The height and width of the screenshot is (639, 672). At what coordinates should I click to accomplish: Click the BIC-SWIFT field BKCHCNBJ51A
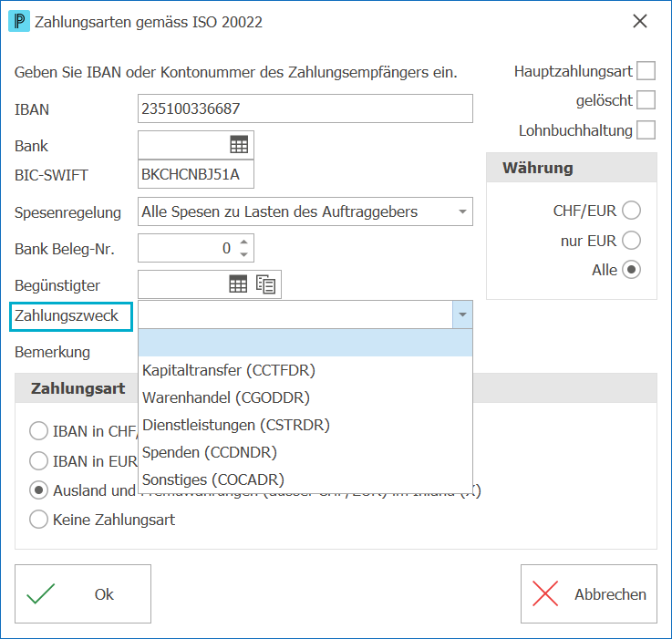196,174
